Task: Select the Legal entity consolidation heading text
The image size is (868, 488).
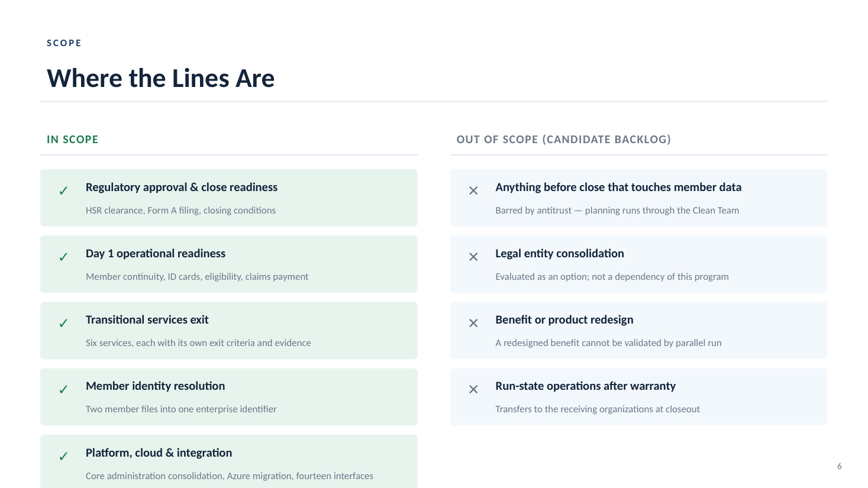Action: [x=560, y=254]
